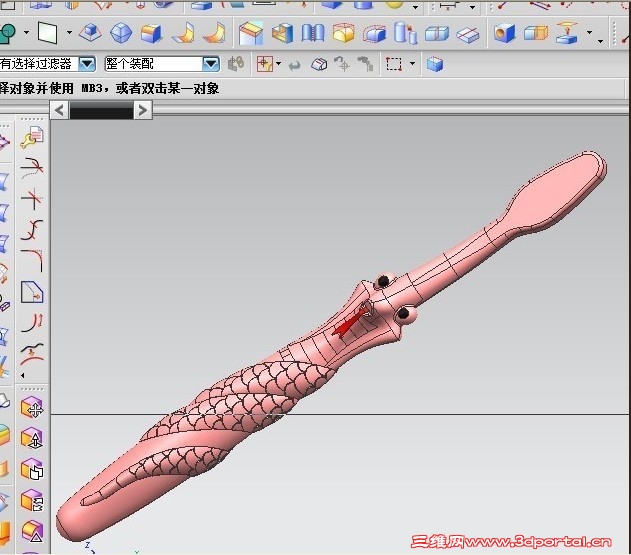631x555 pixels.
Task: Click the blue and orange joined blocks icon
Action: click(x=536, y=33)
